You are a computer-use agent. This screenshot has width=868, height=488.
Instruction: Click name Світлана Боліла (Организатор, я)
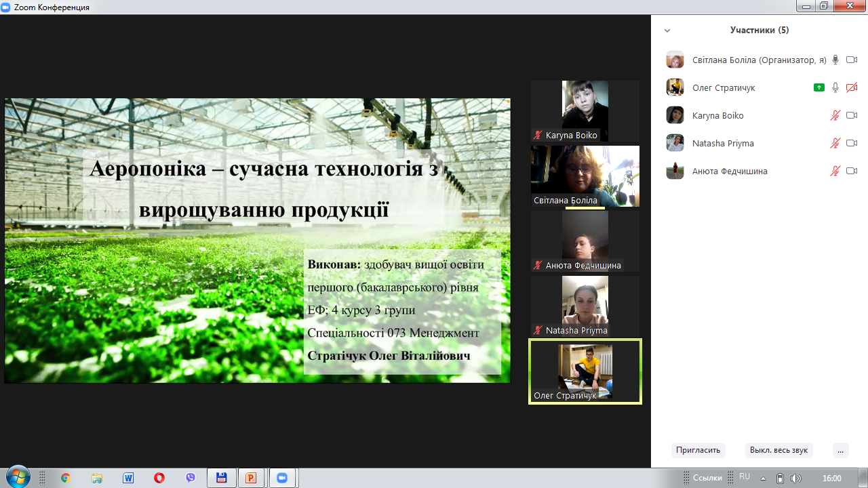(x=759, y=60)
